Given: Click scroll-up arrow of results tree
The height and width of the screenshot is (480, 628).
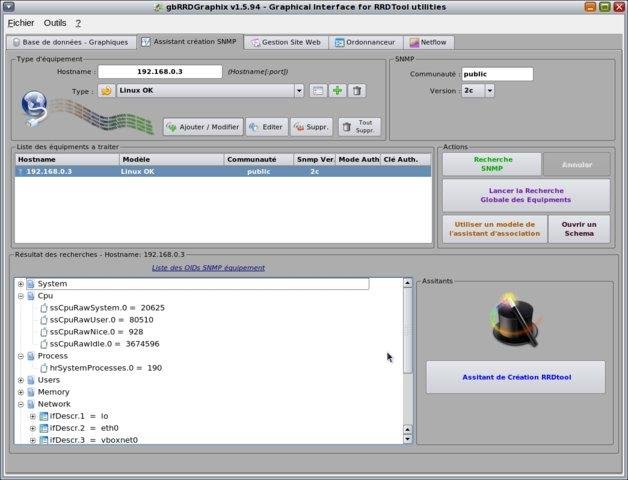Looking at the screenshot, I should 407,283.
